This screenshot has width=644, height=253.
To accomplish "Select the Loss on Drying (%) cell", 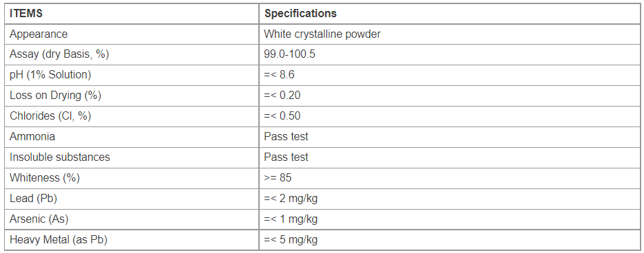I will [132, 96].
